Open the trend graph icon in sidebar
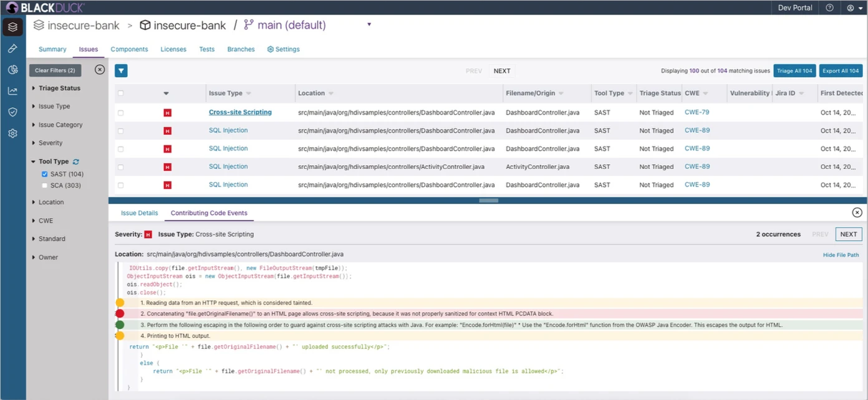Screen dimensions: 868x400 tap(12, 91)
